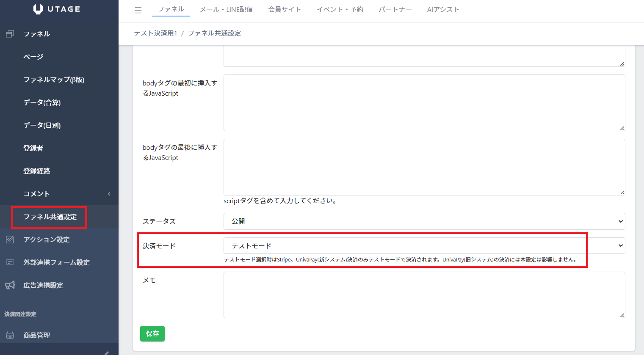This screenshot has height=355, width=644.
Task: Go to the イベント・予約 tab
Action: click(340, 9)
